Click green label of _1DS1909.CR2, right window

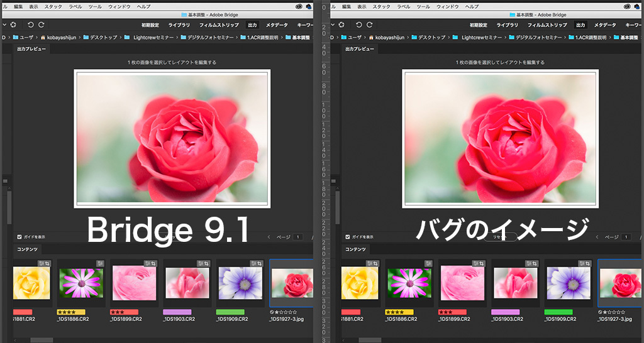(x=558, y=312)
